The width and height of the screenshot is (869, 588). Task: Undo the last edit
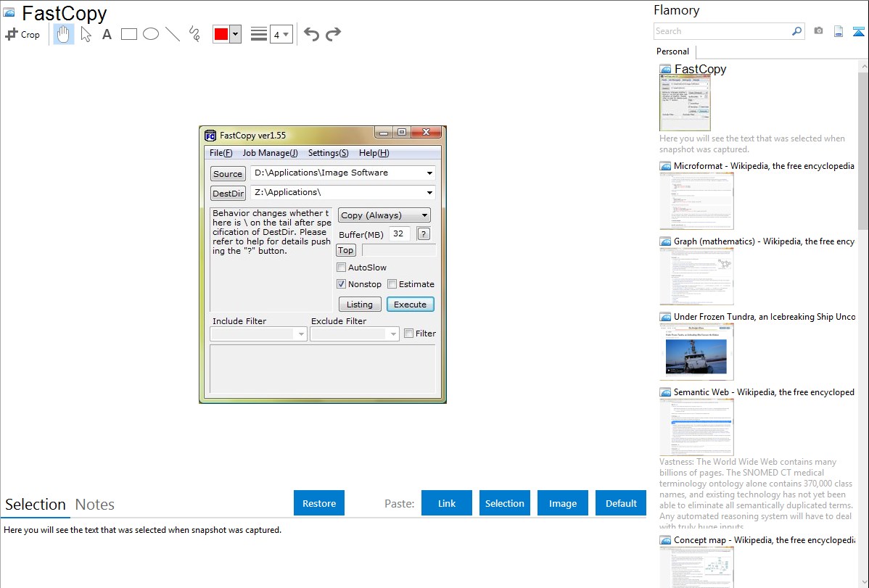click(x=311, y=34)
